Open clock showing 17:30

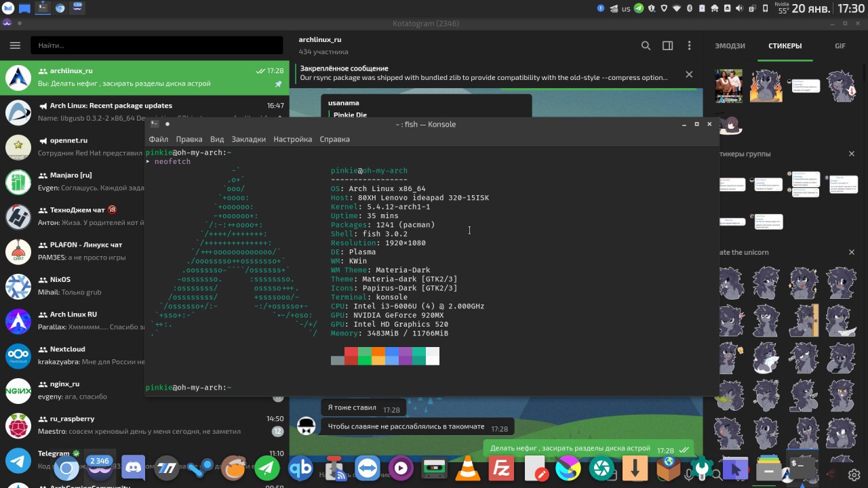click(851, 8)
